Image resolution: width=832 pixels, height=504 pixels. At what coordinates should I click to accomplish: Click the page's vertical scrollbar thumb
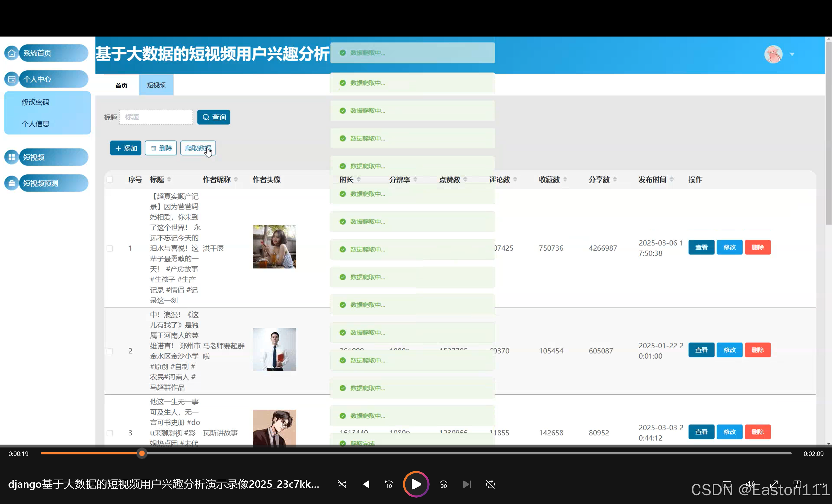828,133
